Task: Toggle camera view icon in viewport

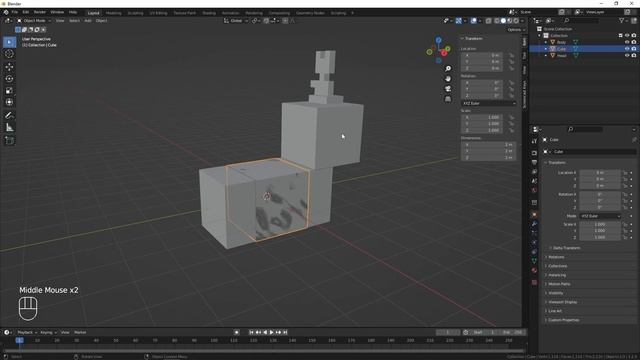Action: tap(448, 89)
